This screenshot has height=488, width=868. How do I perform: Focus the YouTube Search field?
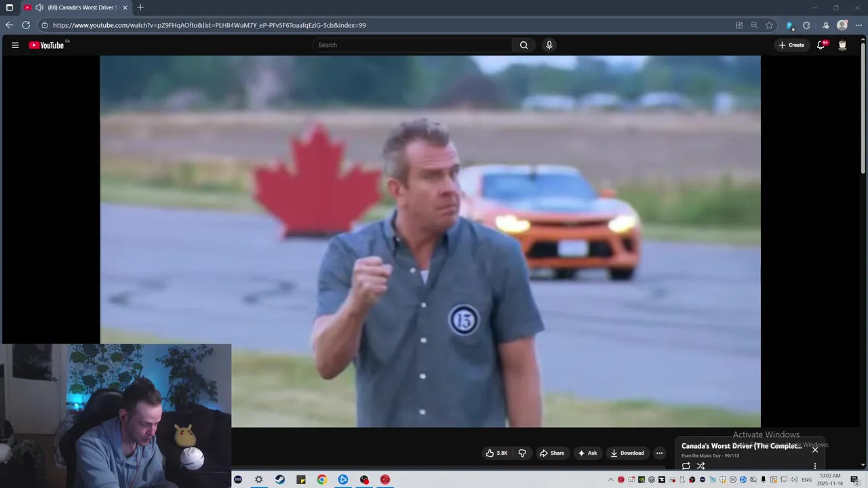tap(412, 45)
